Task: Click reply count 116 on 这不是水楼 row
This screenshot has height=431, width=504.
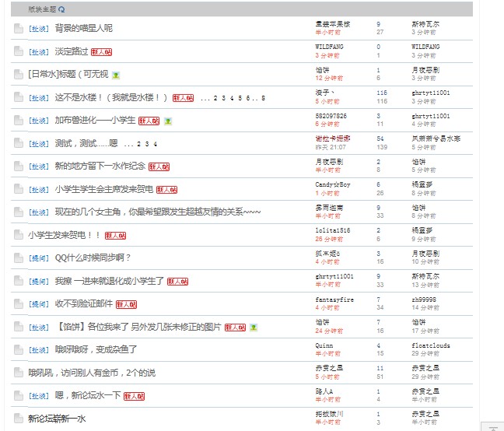Action: tap(382, 93)
